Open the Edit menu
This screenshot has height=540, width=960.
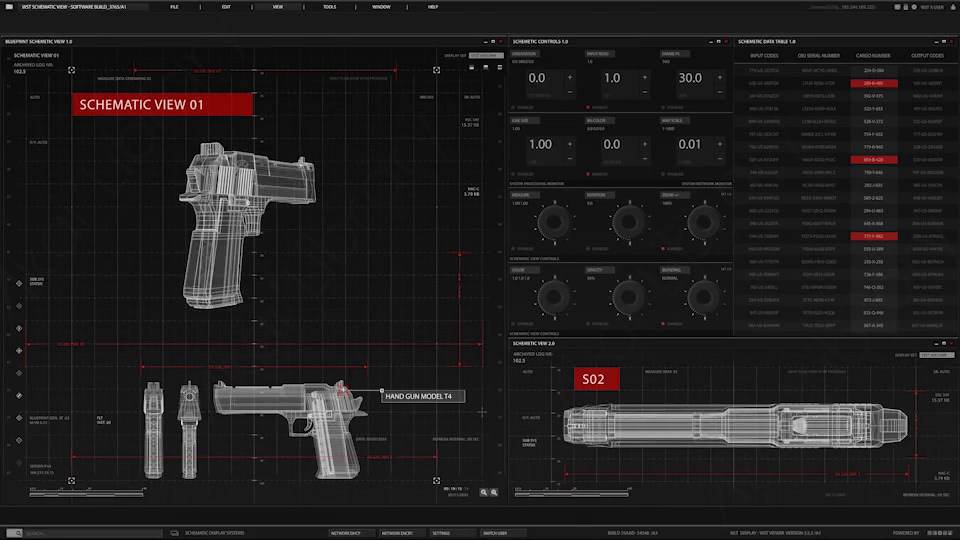pyautogui.click(x=226, y=7)
